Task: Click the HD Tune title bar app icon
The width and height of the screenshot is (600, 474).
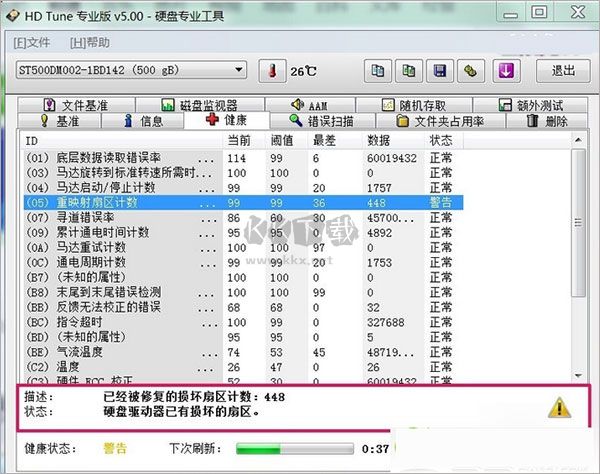Action: tap(12, 16)
